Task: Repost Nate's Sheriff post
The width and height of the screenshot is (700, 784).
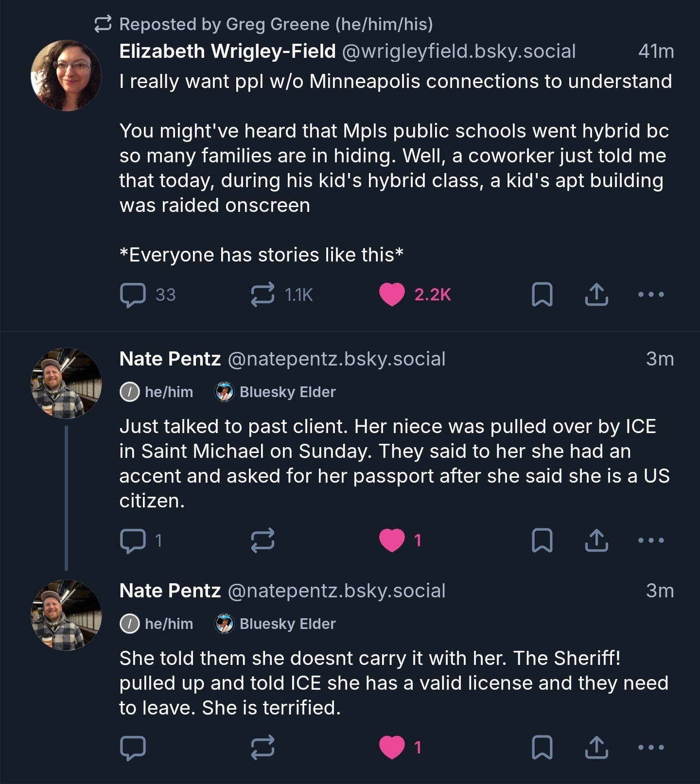Action: tap(262, 748)
